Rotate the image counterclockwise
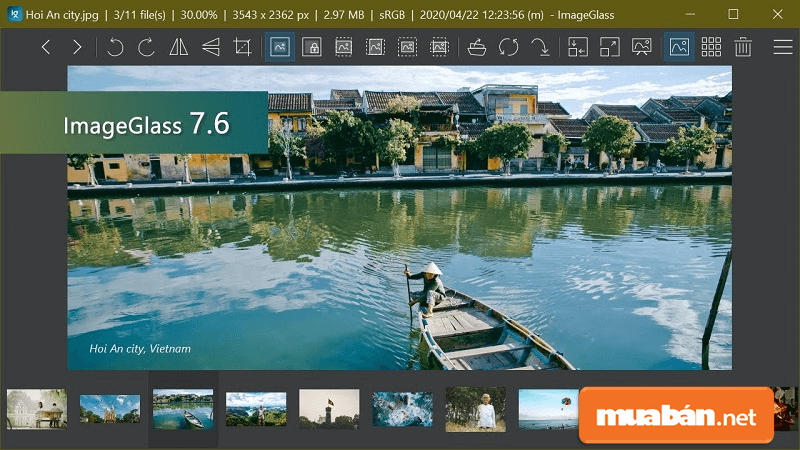 115,47
